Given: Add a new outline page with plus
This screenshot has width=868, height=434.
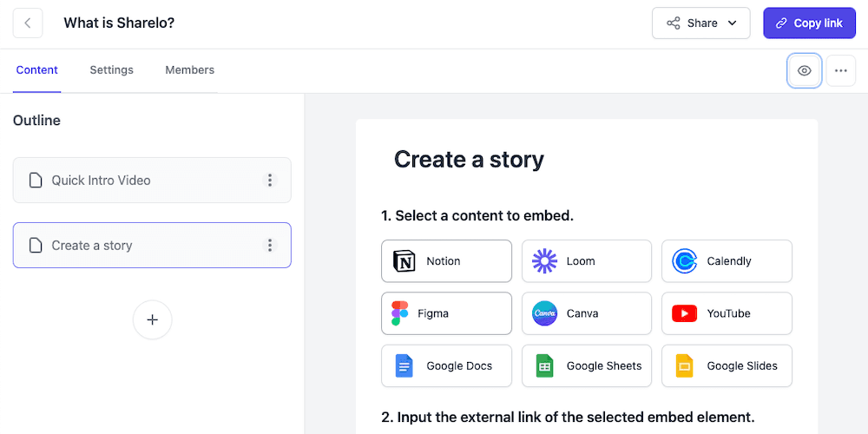Looking at the screenshot, I should point(152,320).
